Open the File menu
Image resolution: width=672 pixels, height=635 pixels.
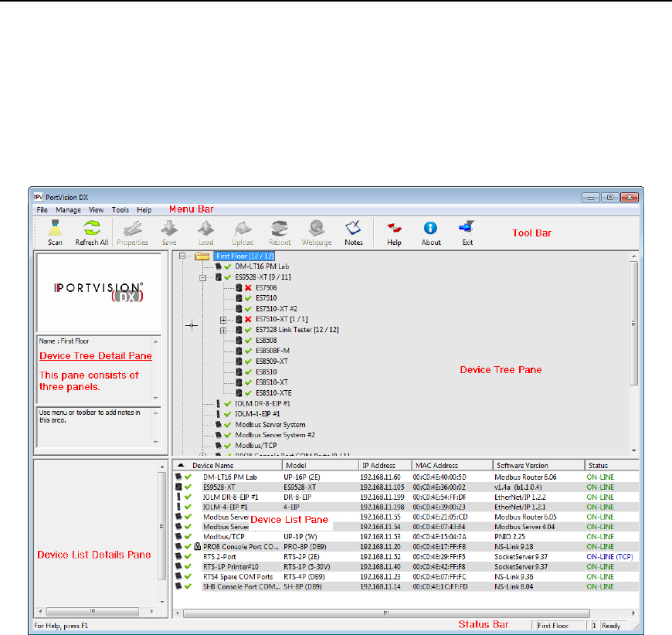pos(42,210)
